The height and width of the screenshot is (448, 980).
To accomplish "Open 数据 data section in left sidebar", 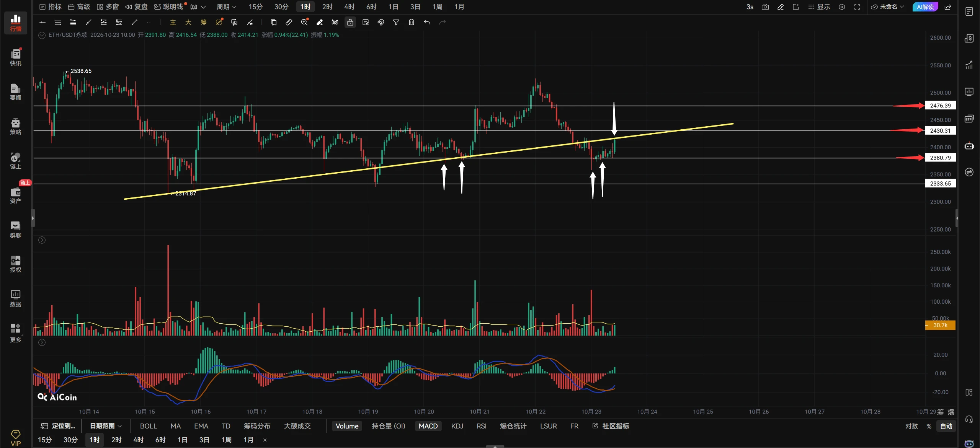I will coord(16,298).
